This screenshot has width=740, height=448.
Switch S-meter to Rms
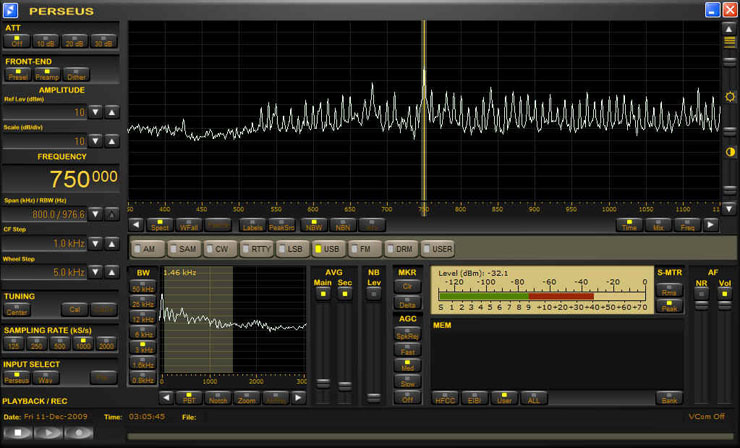pyautogui.click(x=669, y=289)
